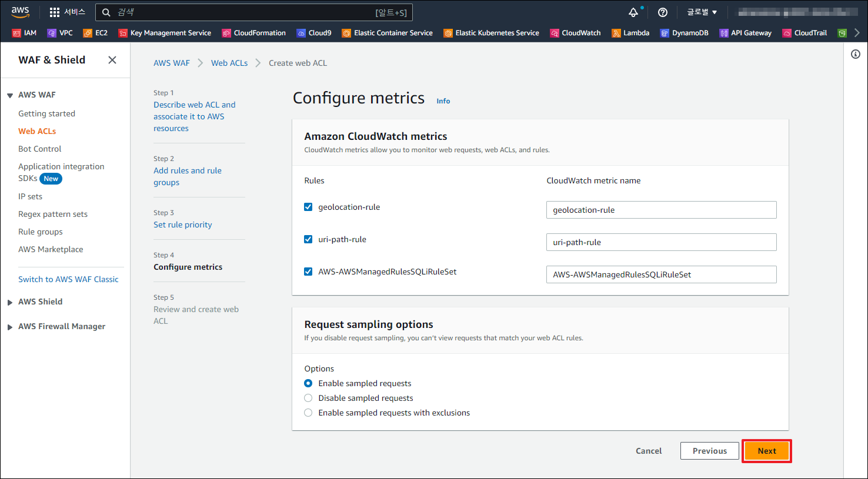Select Enable sampled requests with exclusions
This screenshot has width=868, height=479.
tap(308, 413)
